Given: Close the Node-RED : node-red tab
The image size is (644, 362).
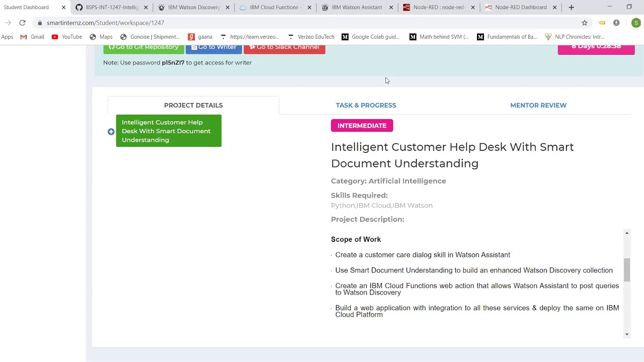Looking at the screenshot, I should (473, 8).
